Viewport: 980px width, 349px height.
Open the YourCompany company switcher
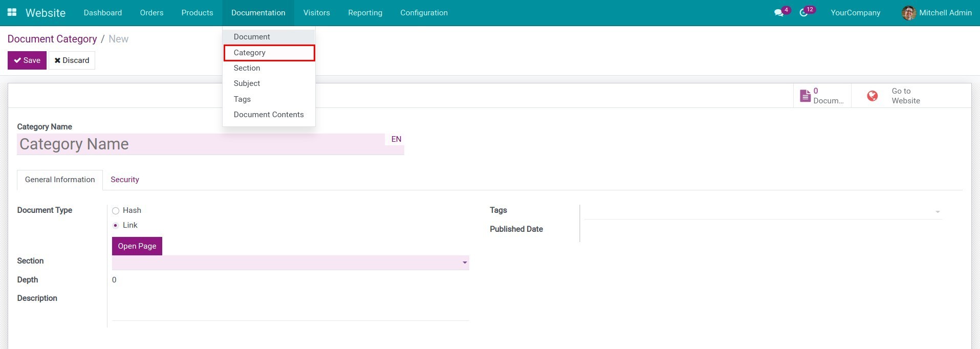pyautogui.click(x=855, y=13)
